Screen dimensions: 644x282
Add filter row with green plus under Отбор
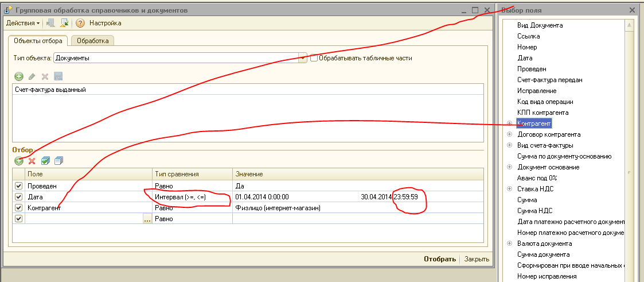pyautogui.click(x=19, y=161)
